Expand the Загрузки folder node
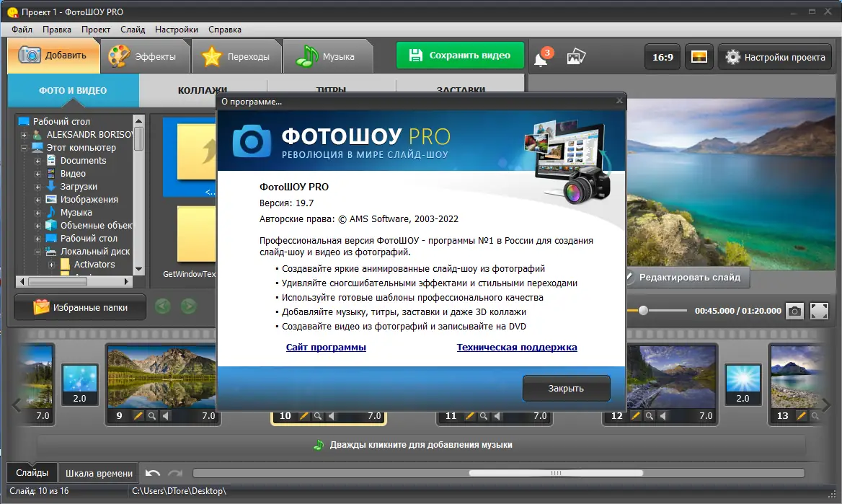Viewport: 842px width, 504px height. tap(37, 187)
